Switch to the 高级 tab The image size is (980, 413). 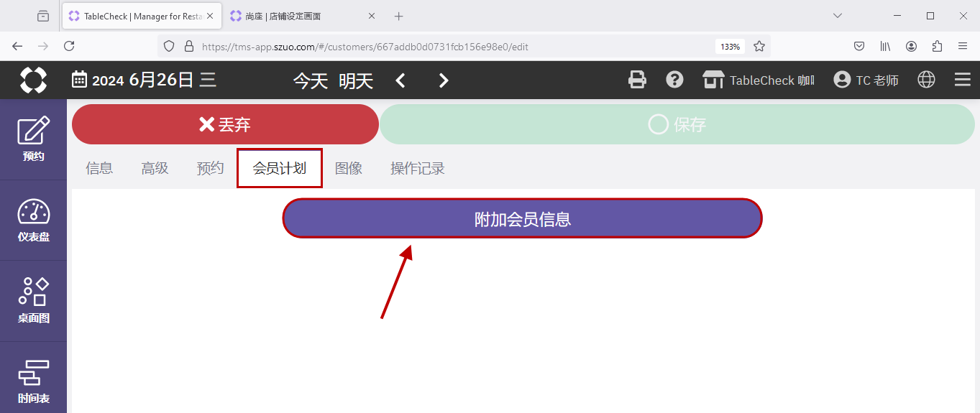pos(155,168)
